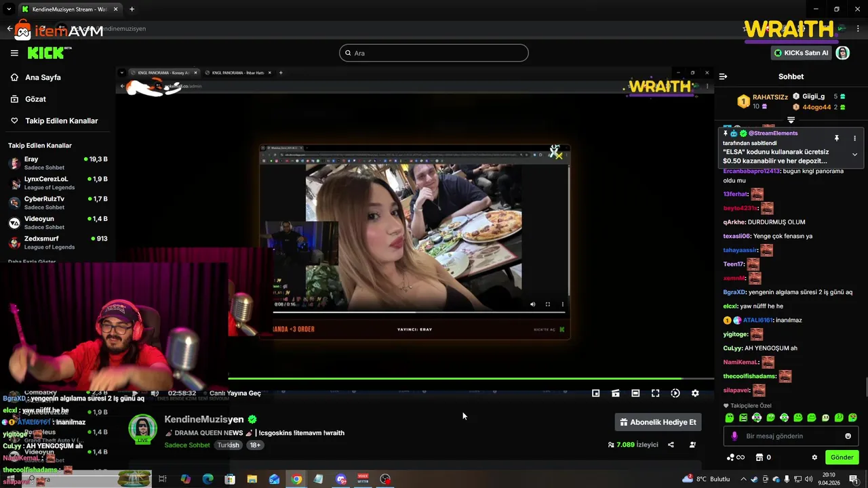Click the taskbar weather widget

[x=706, y=479]
